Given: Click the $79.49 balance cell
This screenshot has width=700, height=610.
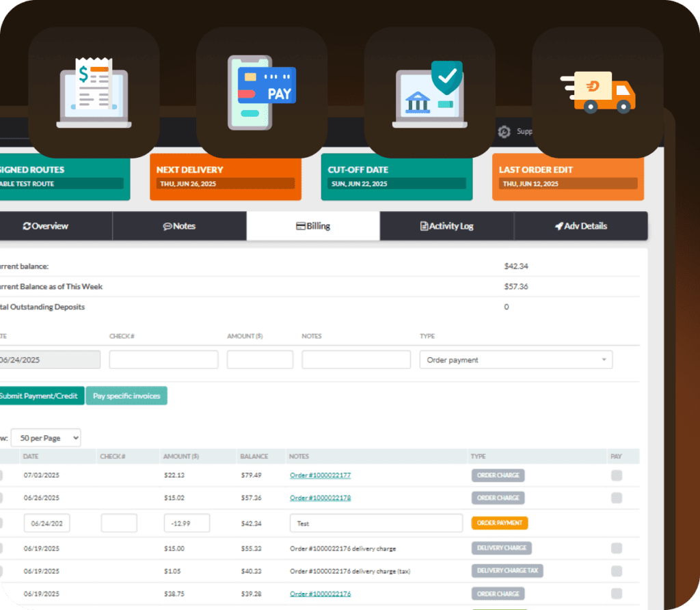Looking at the screenshot, I should 252,475.
